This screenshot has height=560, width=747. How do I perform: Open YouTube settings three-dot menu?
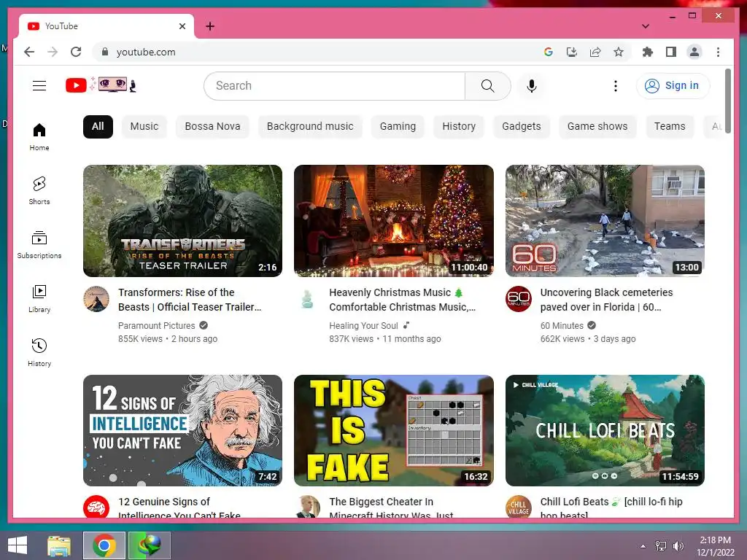616,86
